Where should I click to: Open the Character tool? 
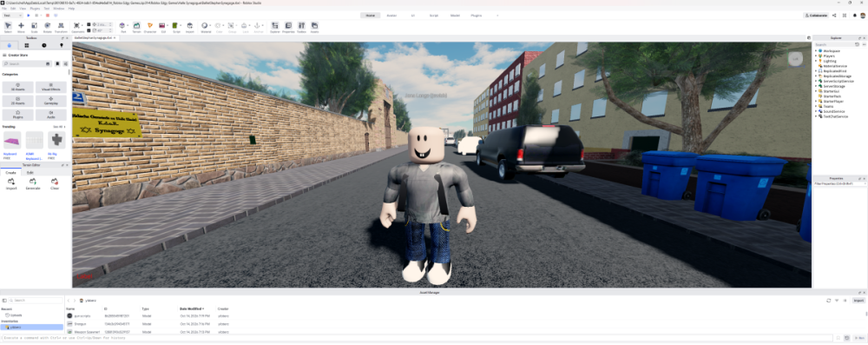point(150,28)
